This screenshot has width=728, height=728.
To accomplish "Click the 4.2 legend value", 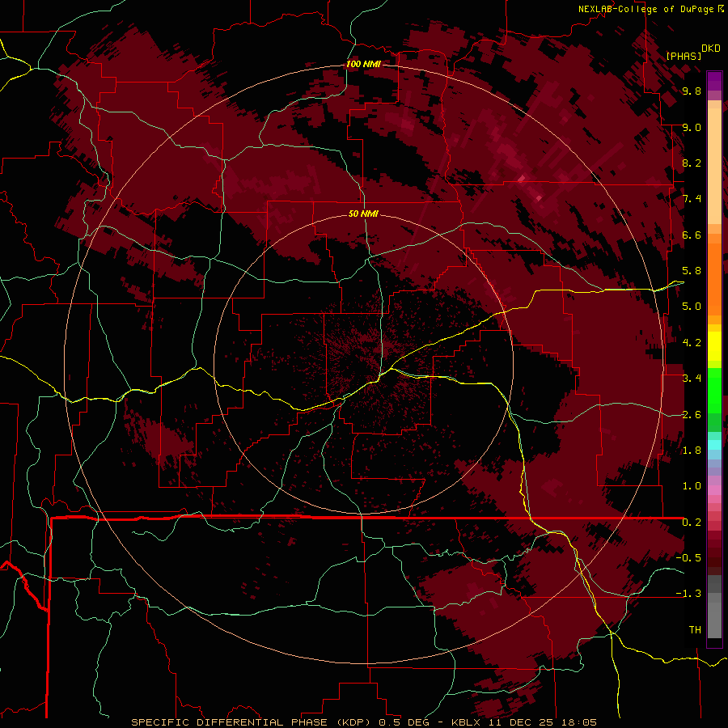I will [x=692, y=343].
